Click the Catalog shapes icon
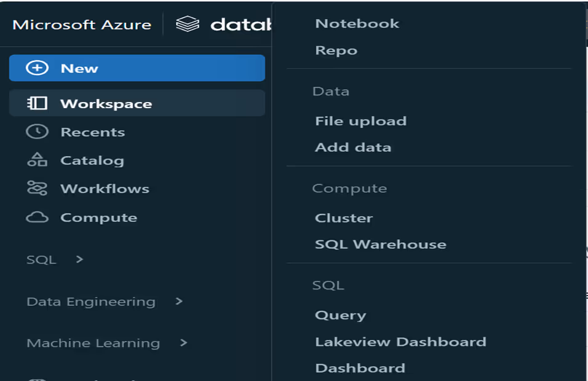Viewport: 588px width, 381px height. (x=37, y=160)
